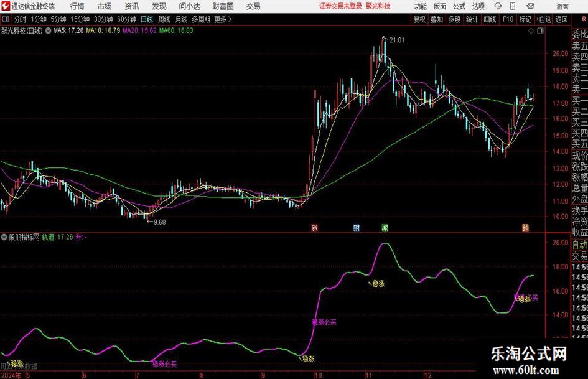Screen dimensions: 588x379
Task: Open the 版面 menu
Action: point(440,6)
